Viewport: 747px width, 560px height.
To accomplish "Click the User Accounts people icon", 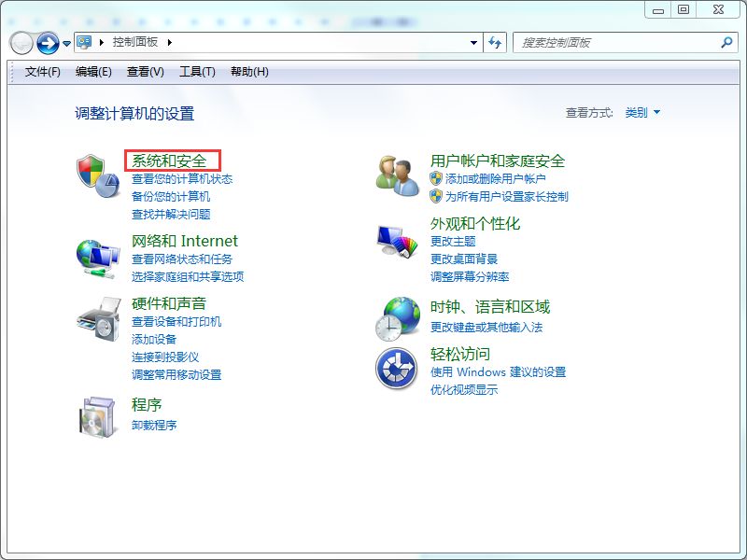I will click(398, 175).
